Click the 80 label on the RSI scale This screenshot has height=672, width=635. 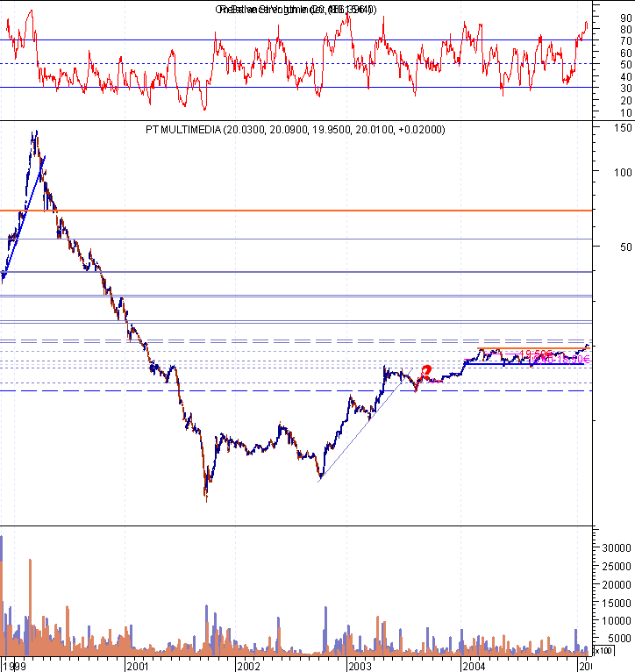[x=626, y=30]
